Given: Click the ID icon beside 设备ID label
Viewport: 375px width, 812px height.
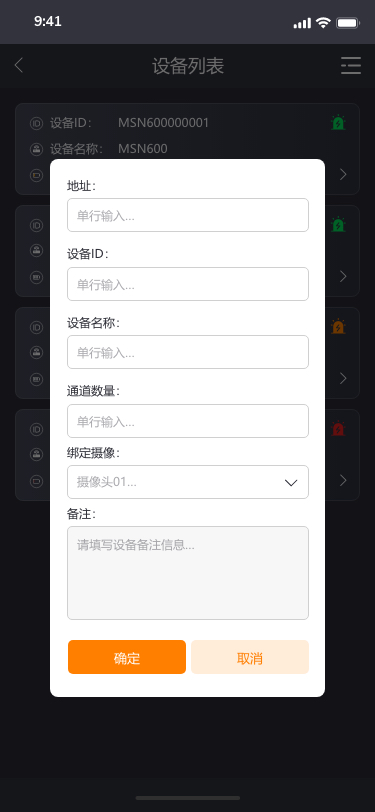Looking at the screenshot, I should 36,123.
